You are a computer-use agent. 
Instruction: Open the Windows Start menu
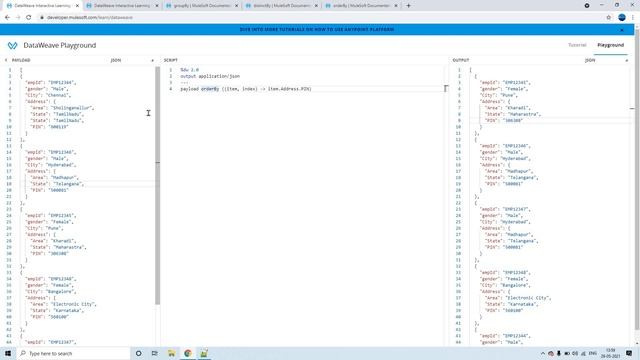[x=8, y=353]
